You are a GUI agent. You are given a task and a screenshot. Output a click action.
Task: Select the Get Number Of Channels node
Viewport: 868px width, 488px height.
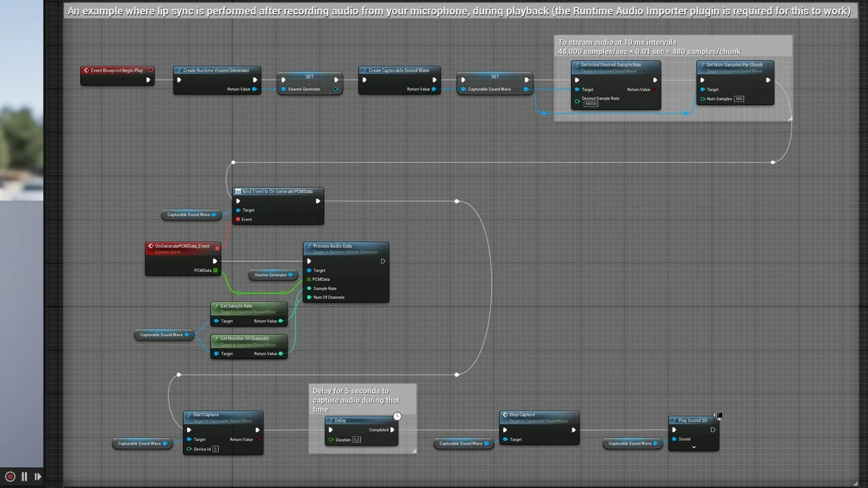coord(248,339)
